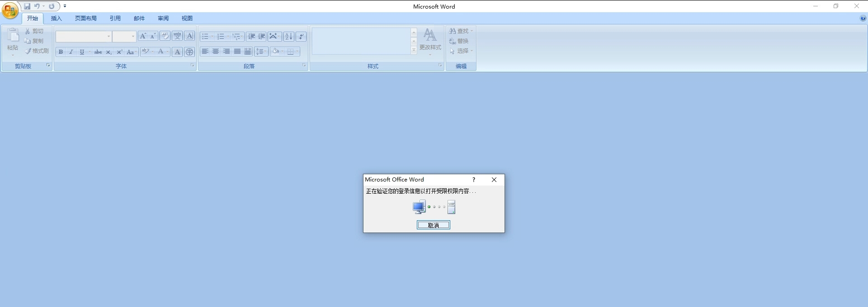Switch to the Mailings (邮件) tab

coord(139,19)
